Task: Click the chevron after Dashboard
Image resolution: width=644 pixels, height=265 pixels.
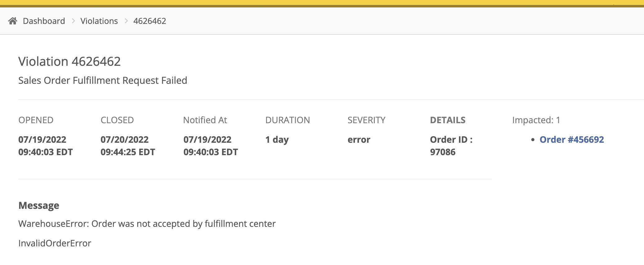Action: point(73,21)
